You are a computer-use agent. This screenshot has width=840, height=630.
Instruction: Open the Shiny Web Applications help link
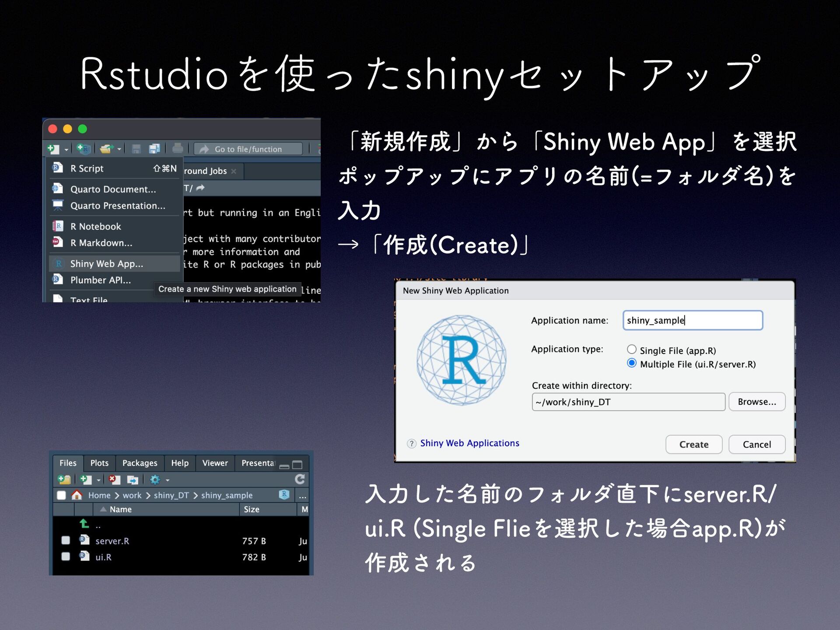click(469, 443)
